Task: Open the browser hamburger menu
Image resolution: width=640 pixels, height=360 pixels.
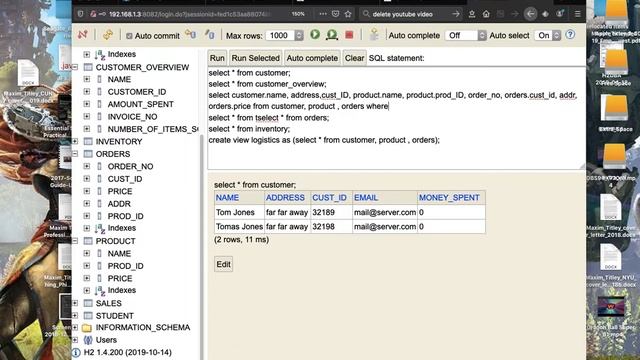Action: click(577, 14)
